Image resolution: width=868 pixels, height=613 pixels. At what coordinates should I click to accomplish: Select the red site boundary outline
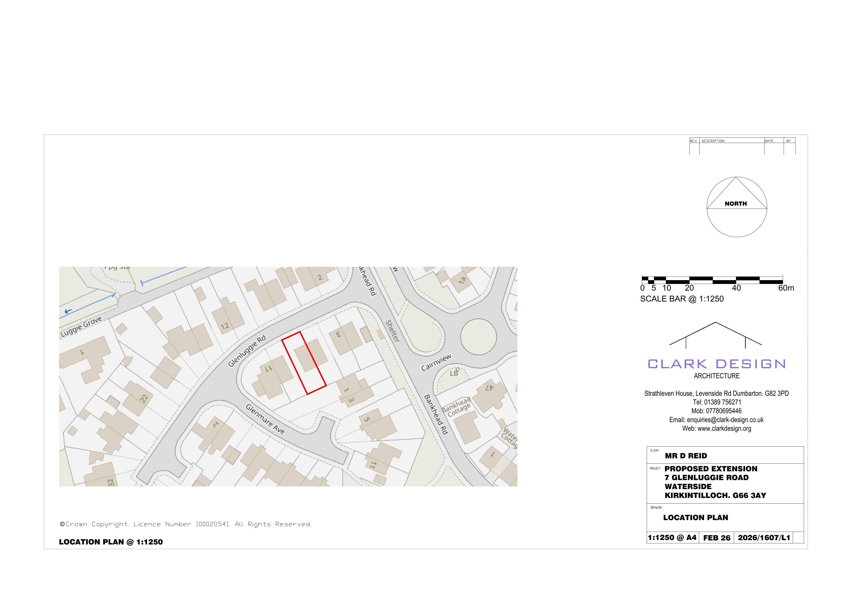click(x=304, y=363)
